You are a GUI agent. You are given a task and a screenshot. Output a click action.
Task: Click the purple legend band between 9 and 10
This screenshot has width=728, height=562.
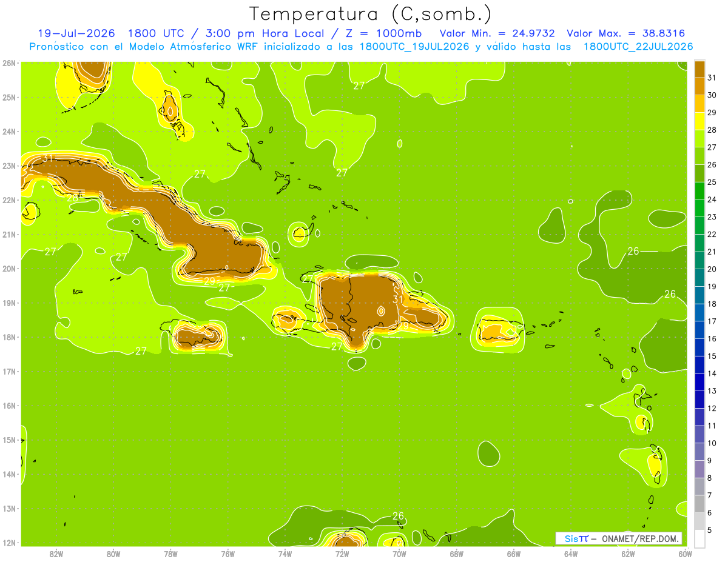700,452
